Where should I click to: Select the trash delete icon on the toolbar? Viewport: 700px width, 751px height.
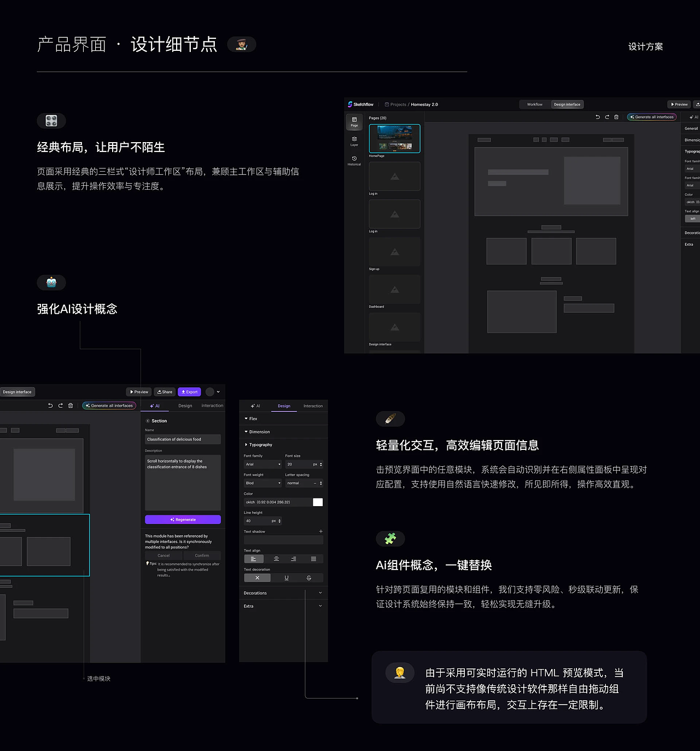[x=616, y=117]
